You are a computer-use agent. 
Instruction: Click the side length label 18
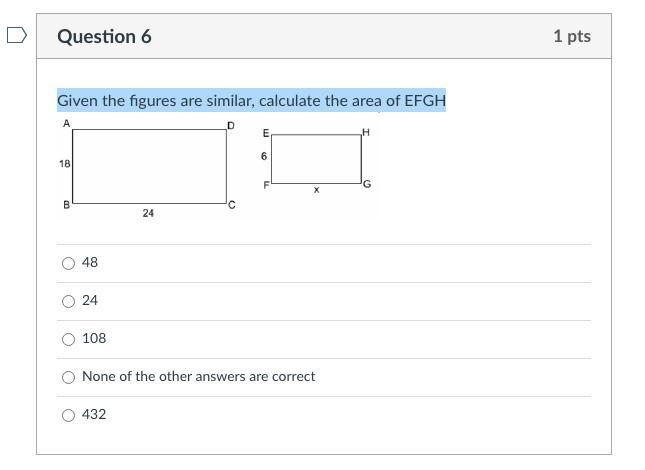tap(64, 163)
